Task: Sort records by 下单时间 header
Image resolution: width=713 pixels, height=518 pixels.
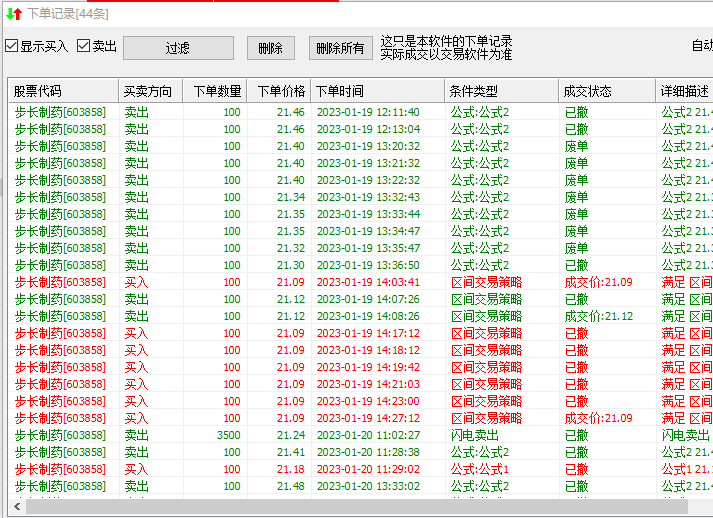Action: [376, 91]
